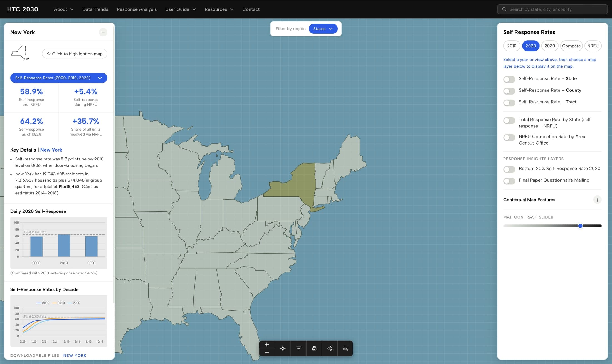Switch to the NRFU view
Screen dimensions: 612x364
(593, 46)
